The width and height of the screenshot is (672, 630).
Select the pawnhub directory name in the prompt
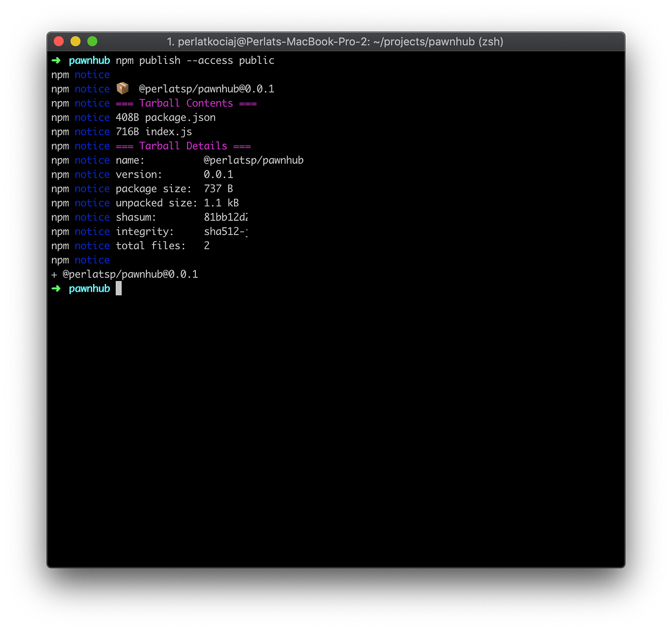point(89,60)
